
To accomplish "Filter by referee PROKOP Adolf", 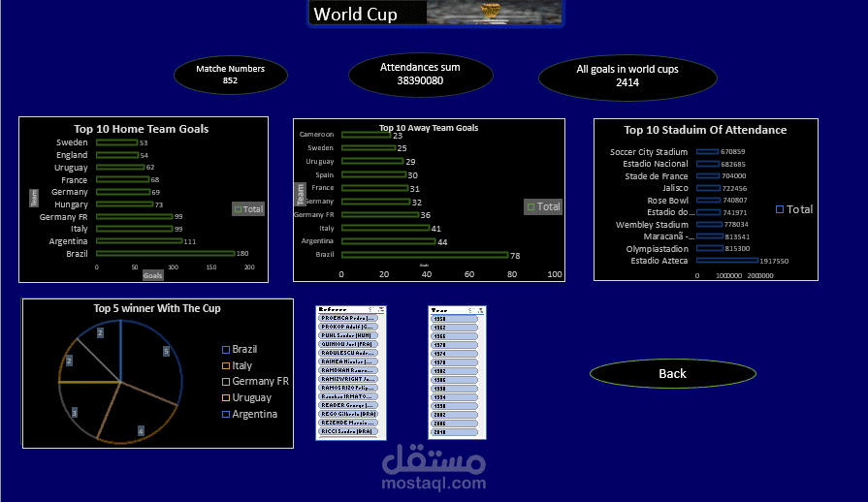I will coord(347,327).
